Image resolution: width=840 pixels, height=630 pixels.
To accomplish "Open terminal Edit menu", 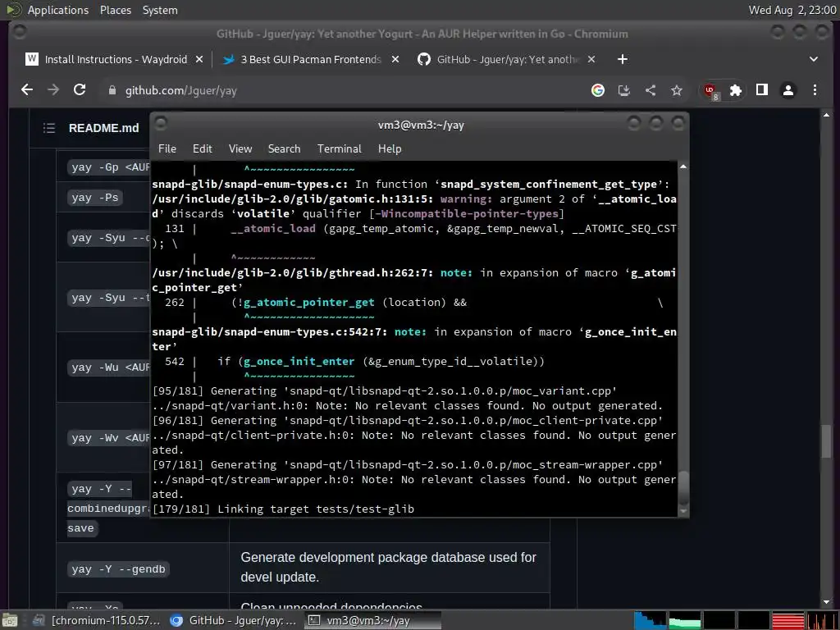I will coord(202,149).
